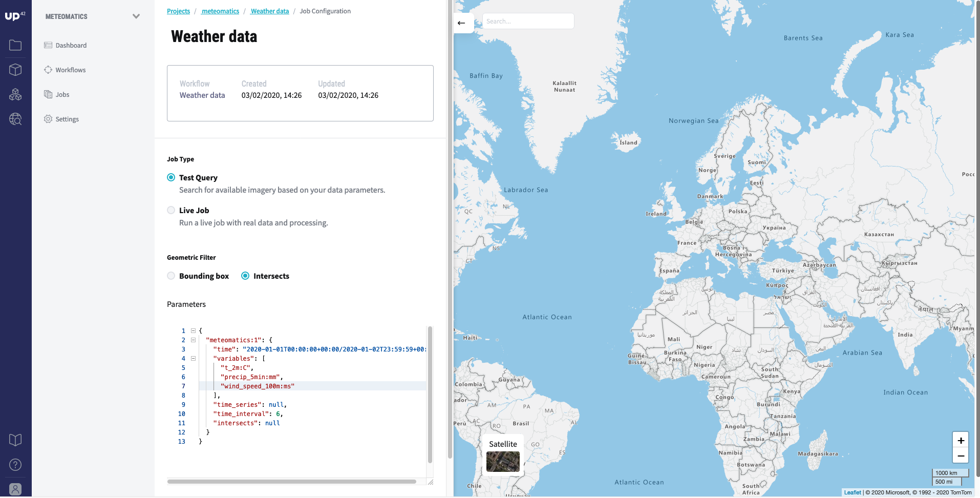Click the "precip_5min:mm" variable line

click(251, 377)
